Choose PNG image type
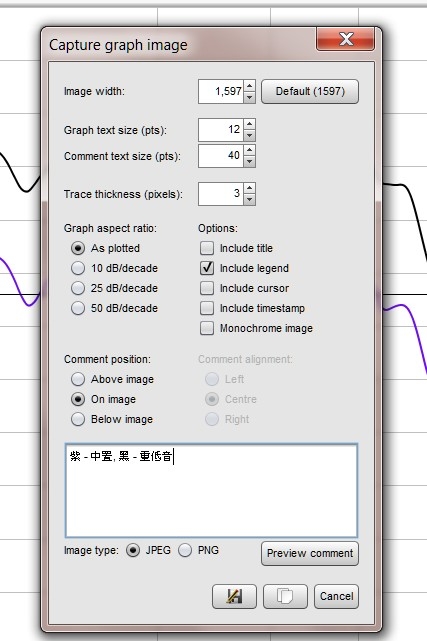 [185, 550]
